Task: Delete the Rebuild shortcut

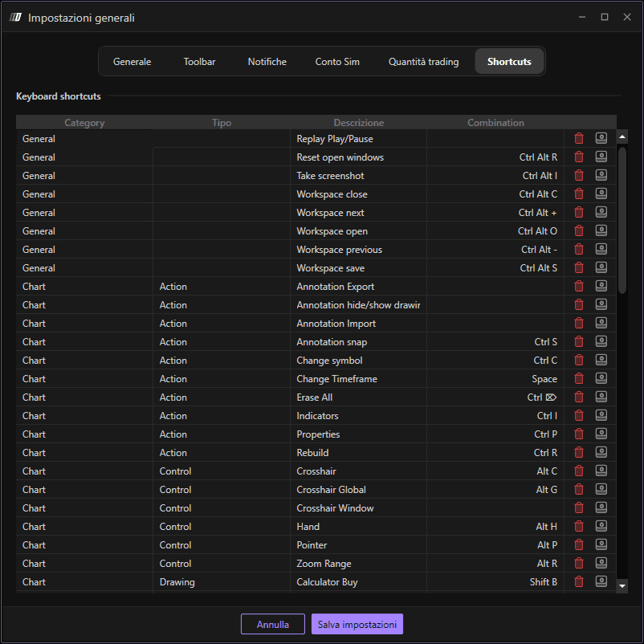Action: (579, 453)
